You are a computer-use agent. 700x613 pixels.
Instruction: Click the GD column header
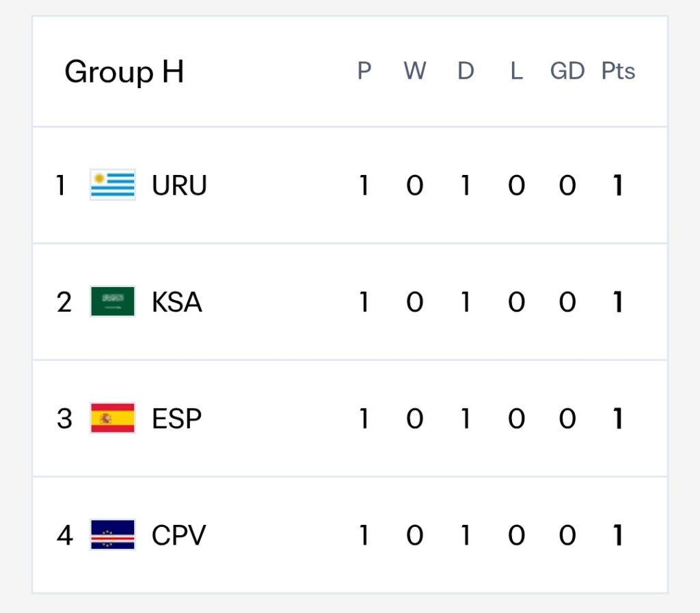tap(567, 70)
